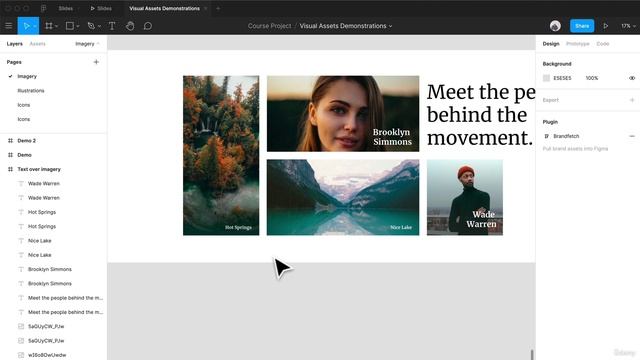Viewport: 640px width, 360px height.
Task: Click the frame icon beside Demo 2 layer
Action: 11,140
